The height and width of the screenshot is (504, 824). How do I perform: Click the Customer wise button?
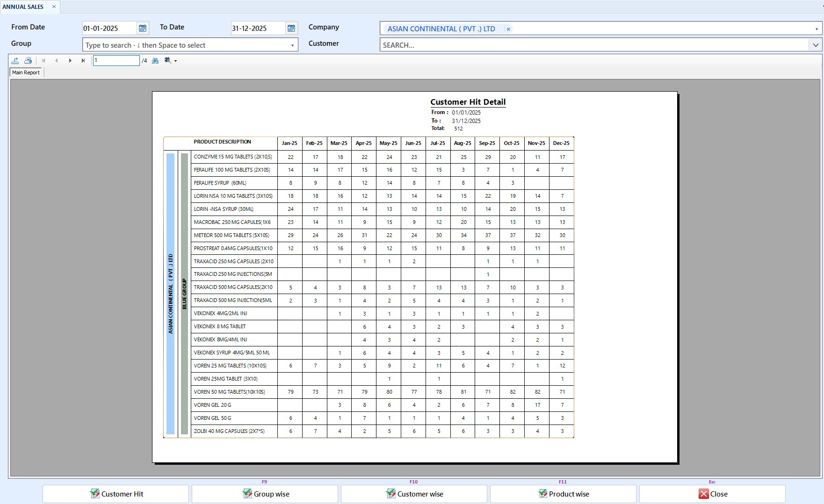(x=414, y=494)
